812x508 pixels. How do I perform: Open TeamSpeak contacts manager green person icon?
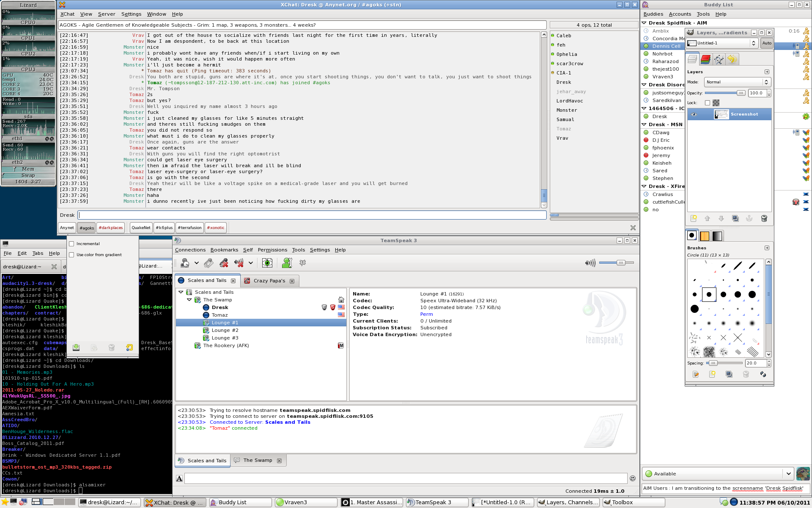(287, 263)
